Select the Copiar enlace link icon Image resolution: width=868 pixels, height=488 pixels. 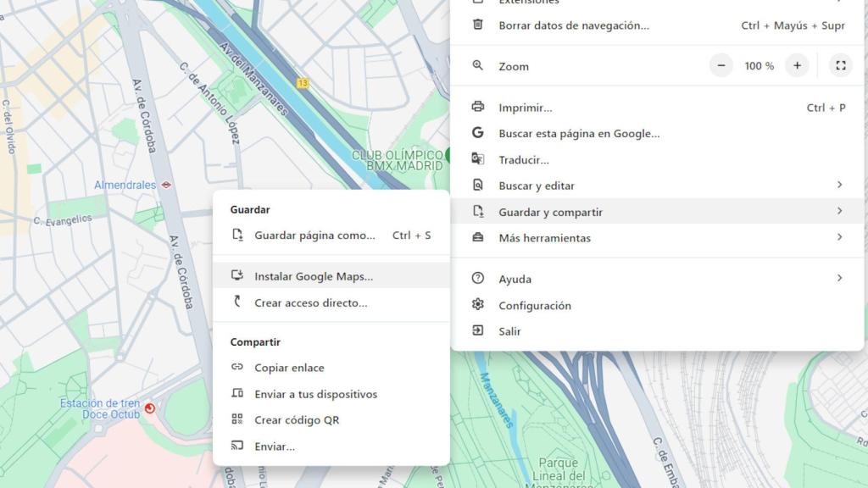[240, 368]
